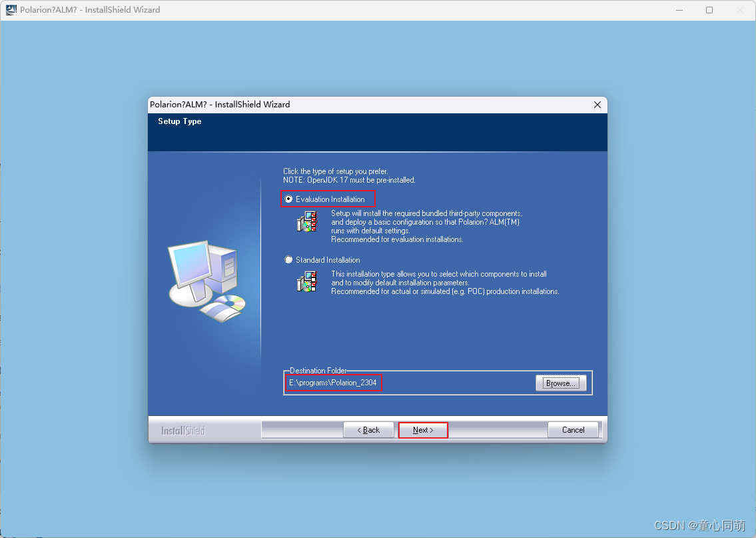Click 'Click the type of setup you prefer.' text
The width and height of the screenshot is (756, 538).
[x=336, y=171]
